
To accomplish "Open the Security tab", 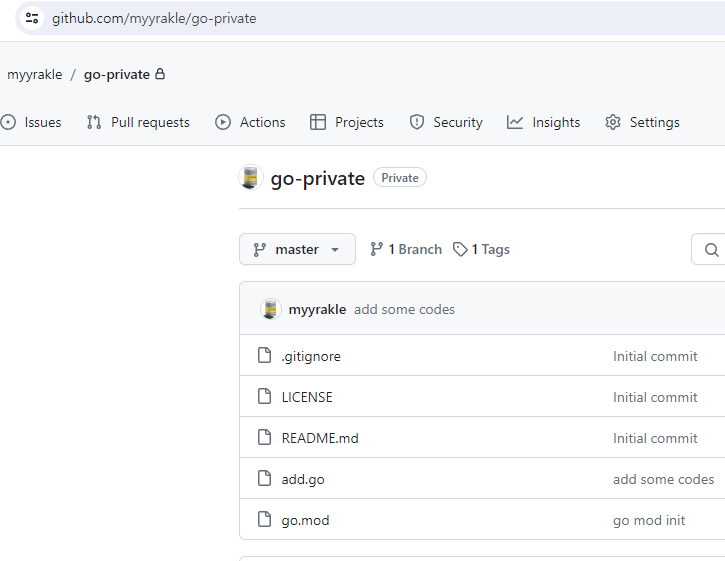I will point(446,122).
